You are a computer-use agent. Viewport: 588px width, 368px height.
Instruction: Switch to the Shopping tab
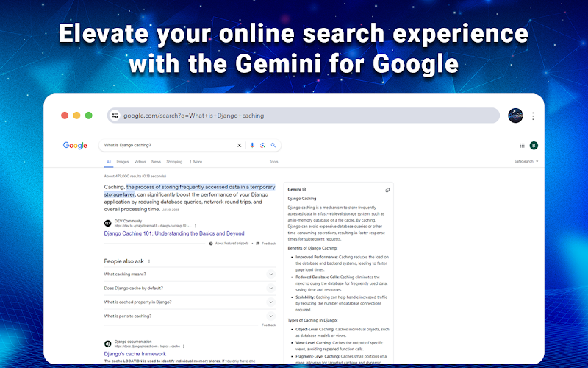tap(174, 162)
